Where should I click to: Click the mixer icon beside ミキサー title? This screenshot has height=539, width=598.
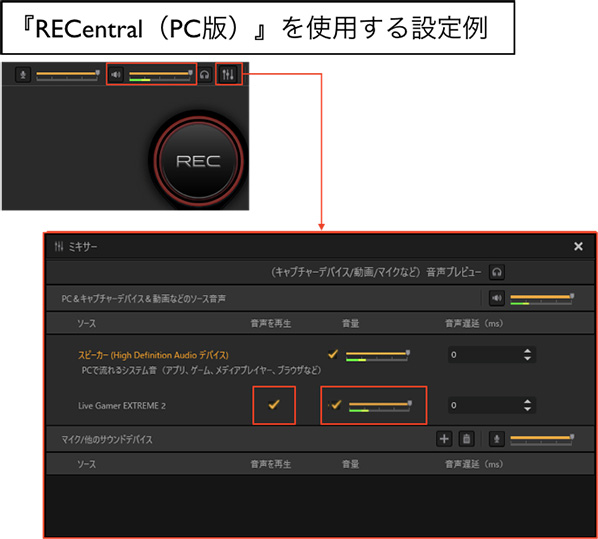pyautogui.click(x=59, y=246)
